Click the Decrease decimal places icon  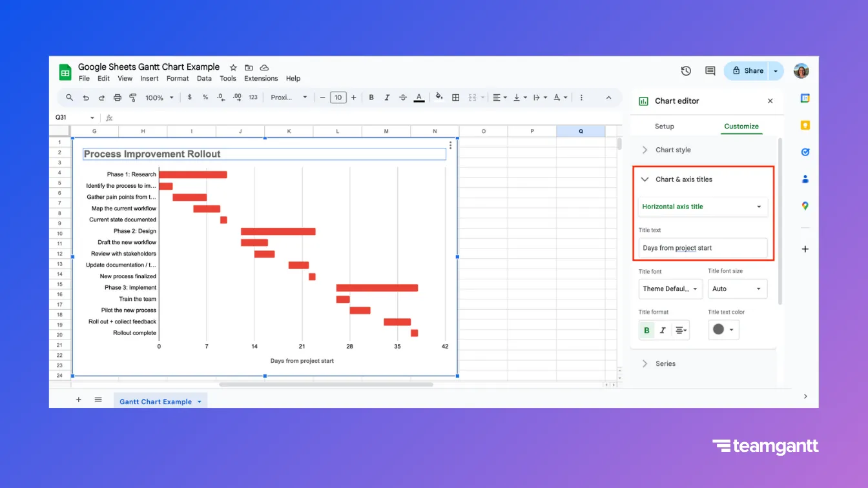[x=220, y=97]
